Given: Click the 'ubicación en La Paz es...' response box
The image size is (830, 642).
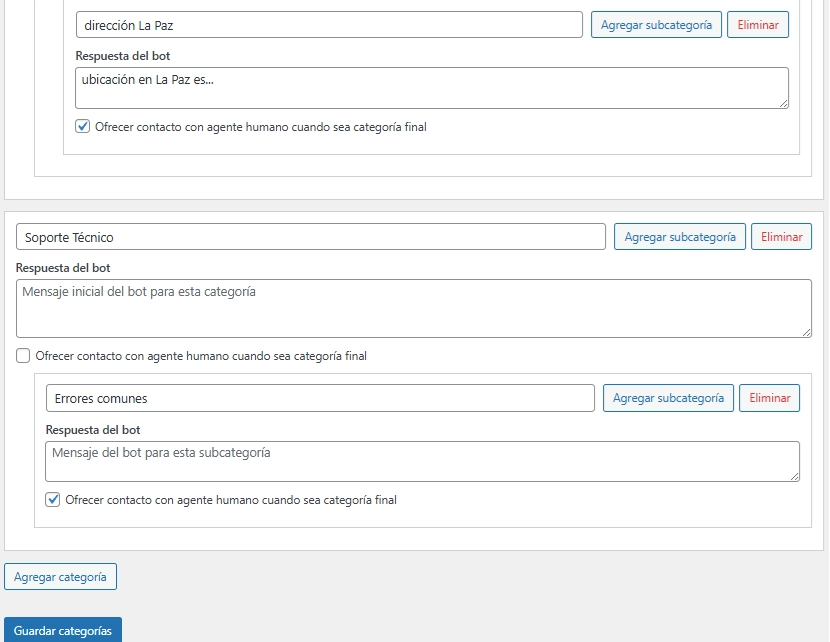Looking at the screenshot, I should tap(431, 88).
